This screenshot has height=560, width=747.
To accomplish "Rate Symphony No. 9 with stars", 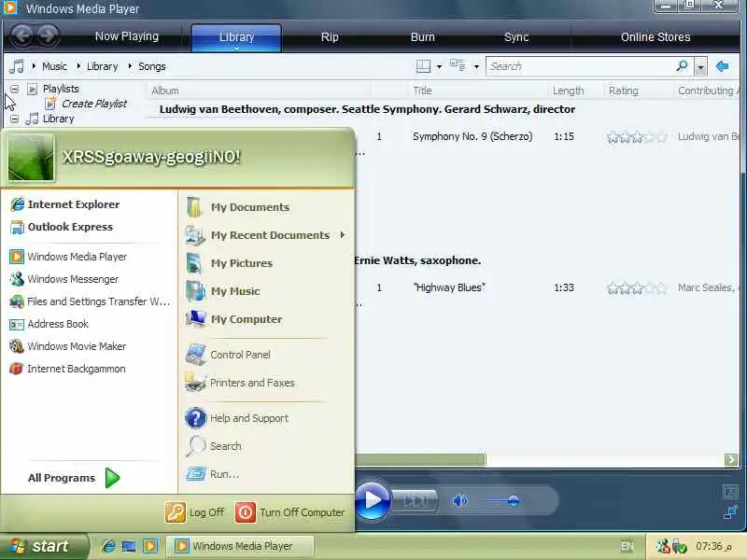I will click(x=637, y=137).
